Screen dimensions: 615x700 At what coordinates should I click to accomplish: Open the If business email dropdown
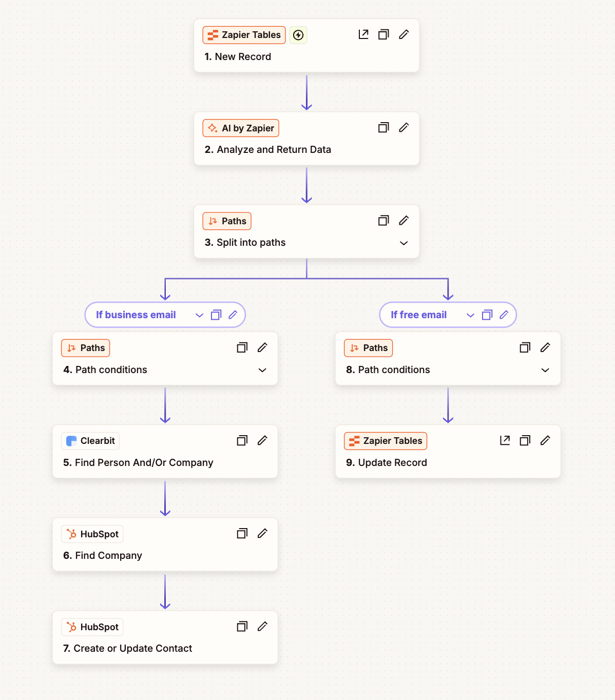tap(200, 315)
